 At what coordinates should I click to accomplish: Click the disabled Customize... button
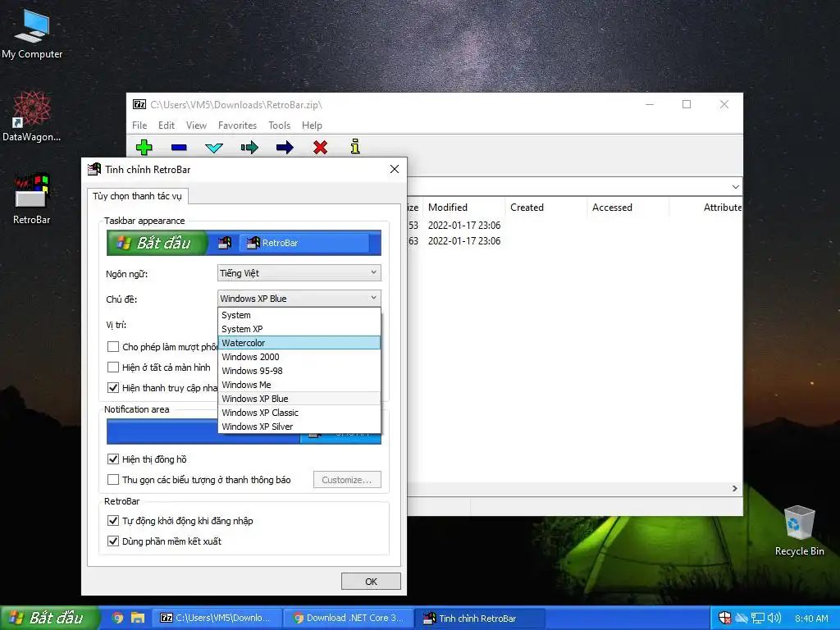[x=347, y=479]
